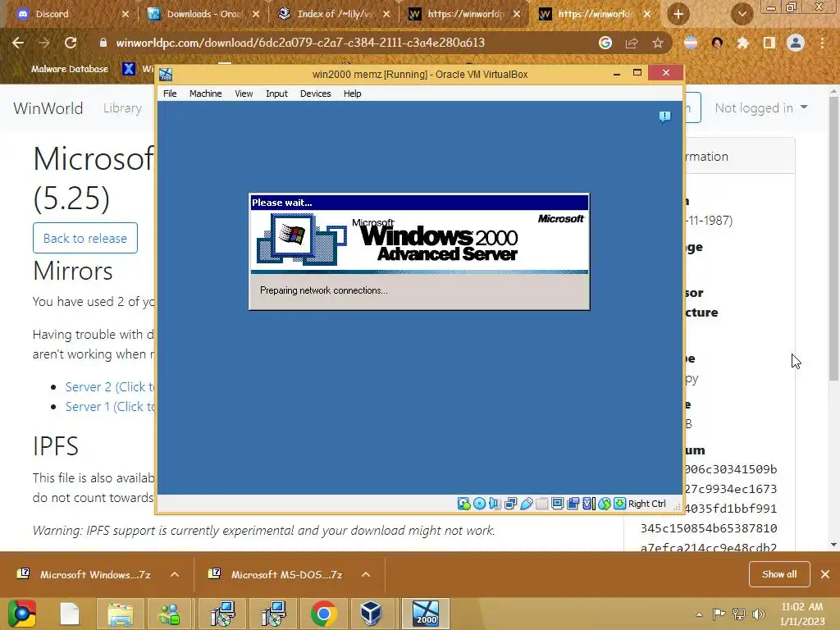Click the Windows 2000 VM taskbar button

(x=426, y=614)
